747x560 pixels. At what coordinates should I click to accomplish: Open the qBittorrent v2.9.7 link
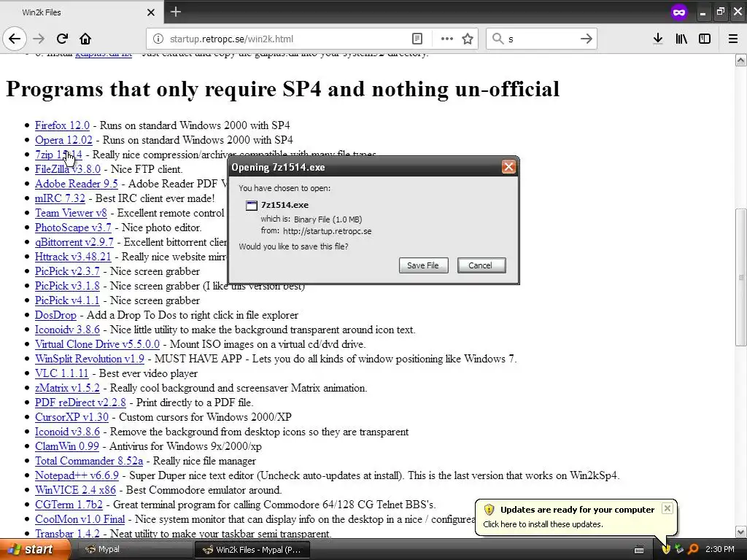74,242
